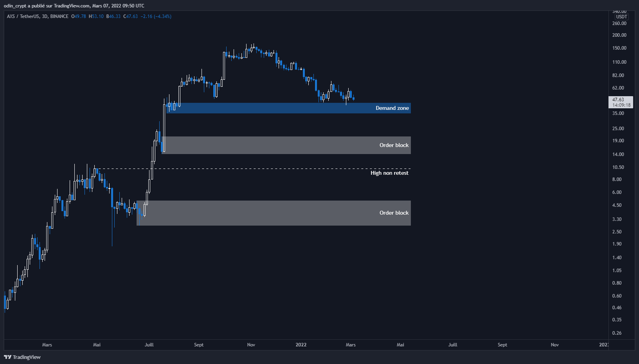Select the upper gray Order block label
639x364 pixels.
(x=394, y=145)
